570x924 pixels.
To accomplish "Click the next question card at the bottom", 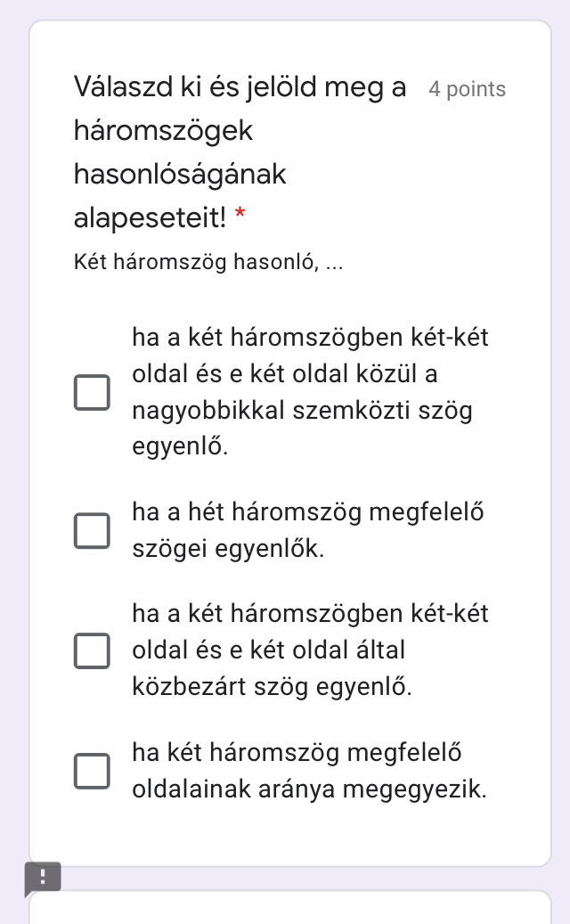I will (x=290, y=909).
